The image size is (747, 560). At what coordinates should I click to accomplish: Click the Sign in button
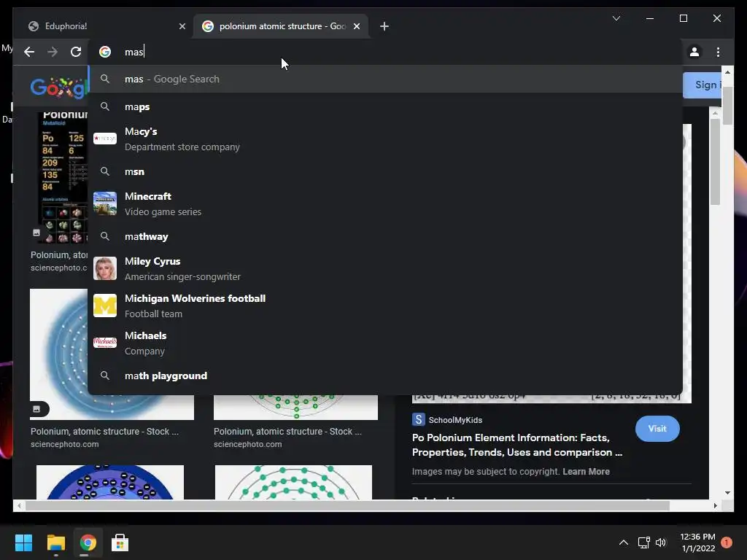click(703, 85)
